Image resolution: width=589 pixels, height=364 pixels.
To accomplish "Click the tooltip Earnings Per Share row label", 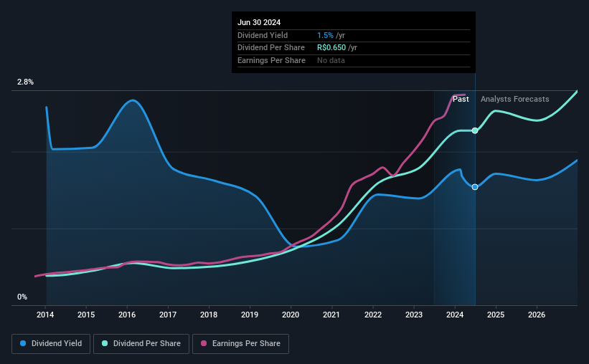I will [x=271, y=60].
